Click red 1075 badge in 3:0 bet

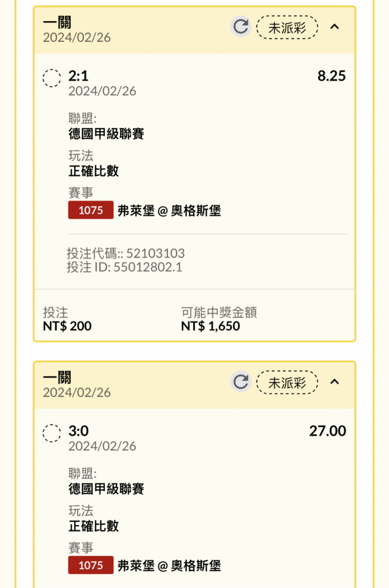tap(91, 566)
